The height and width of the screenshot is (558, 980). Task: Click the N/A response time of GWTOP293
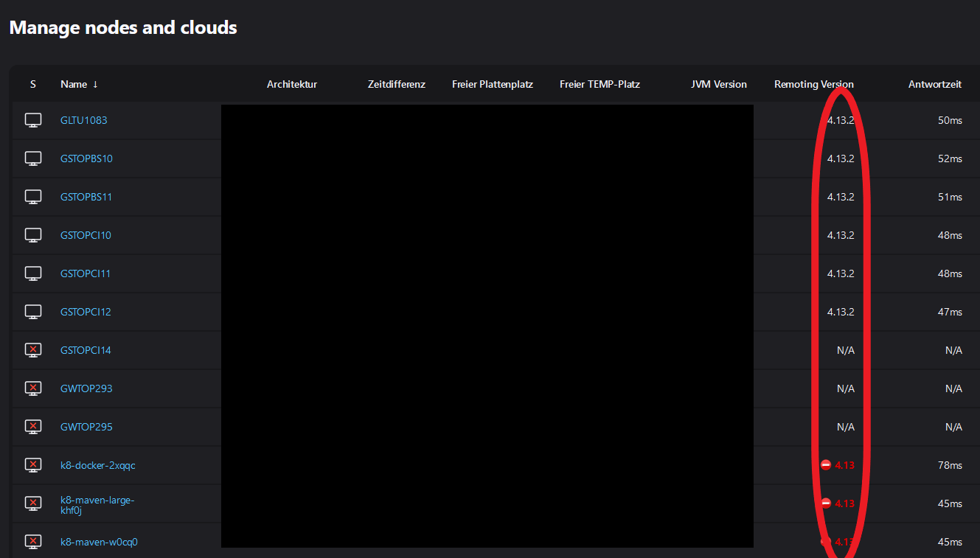tap(953, 388)
